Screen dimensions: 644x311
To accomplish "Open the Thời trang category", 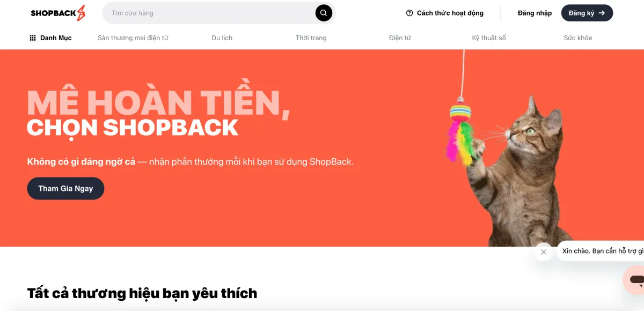I will pos(311,38).
